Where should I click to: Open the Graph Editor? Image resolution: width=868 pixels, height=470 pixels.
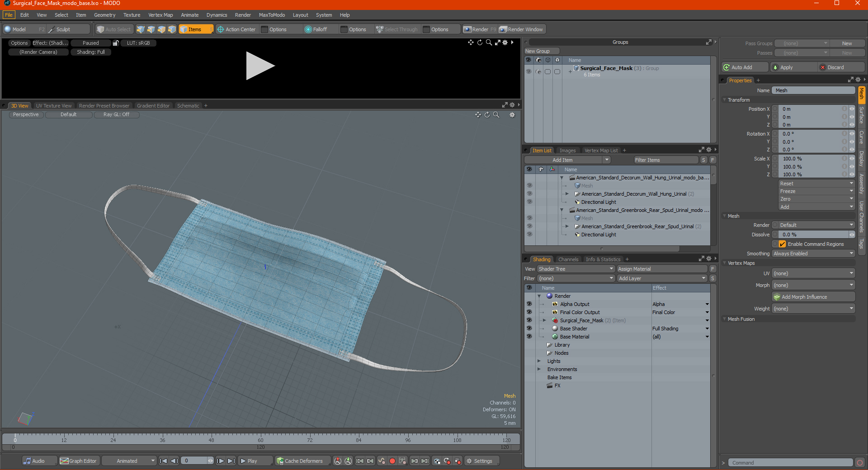(x=79, y=461)
